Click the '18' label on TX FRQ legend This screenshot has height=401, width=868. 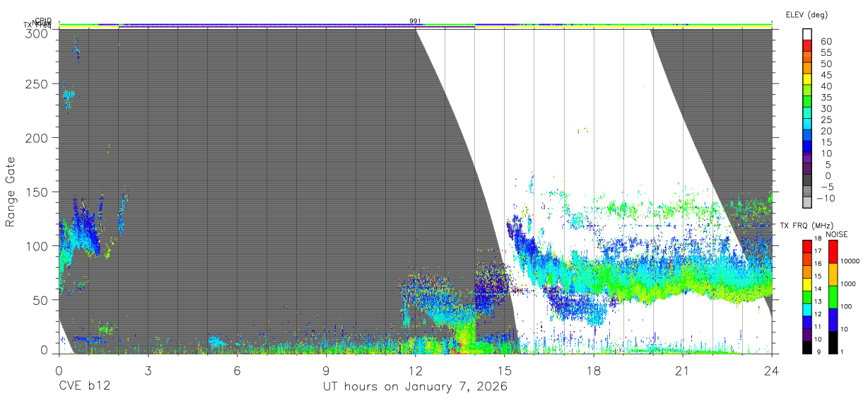(x=819, y=240)
